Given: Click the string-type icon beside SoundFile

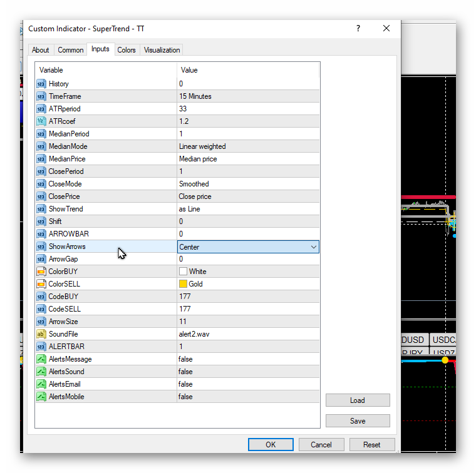Looking at the screenshot, I should 41,334.
